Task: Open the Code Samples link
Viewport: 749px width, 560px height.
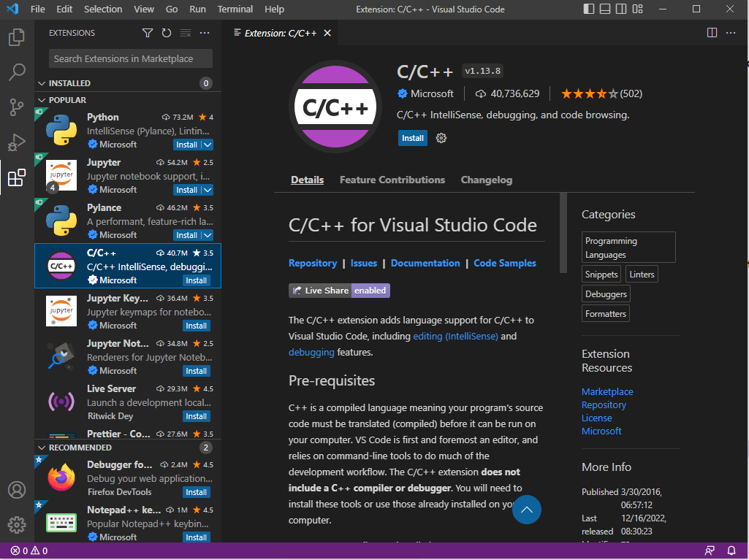Action: pyautogui.click(x=504, y=263)
